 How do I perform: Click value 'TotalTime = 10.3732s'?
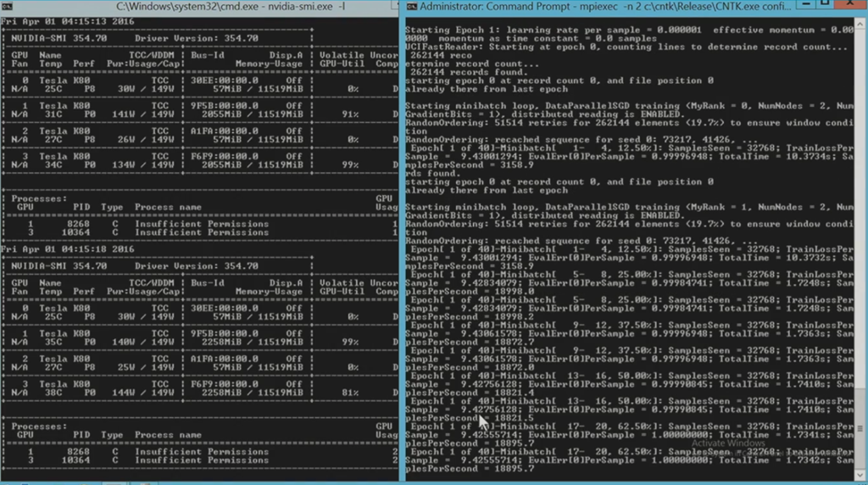point(778,258)
